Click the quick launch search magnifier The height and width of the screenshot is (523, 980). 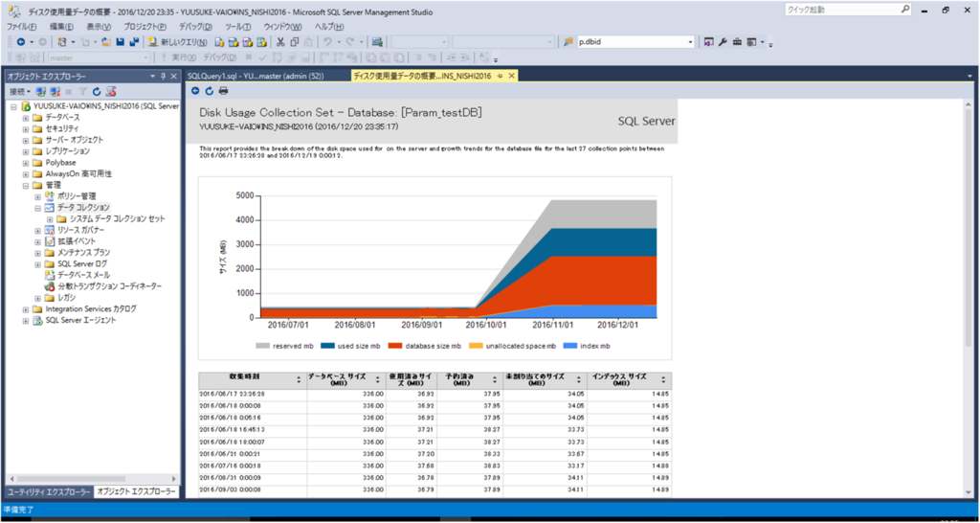(905, 10)
